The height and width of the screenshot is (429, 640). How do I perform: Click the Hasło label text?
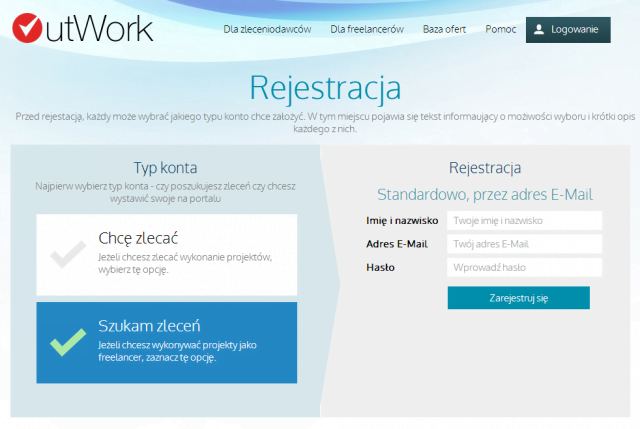[380, 268]
